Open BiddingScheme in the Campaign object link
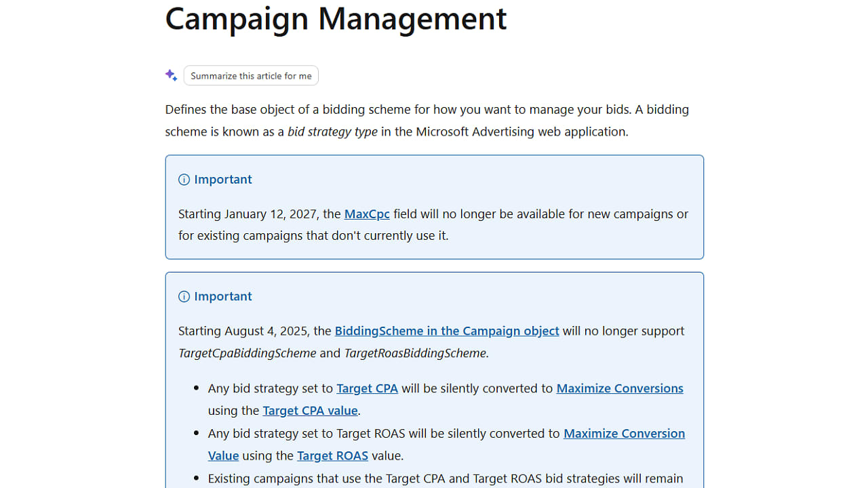This screenshot has height=488, width=868. point(447,331)
